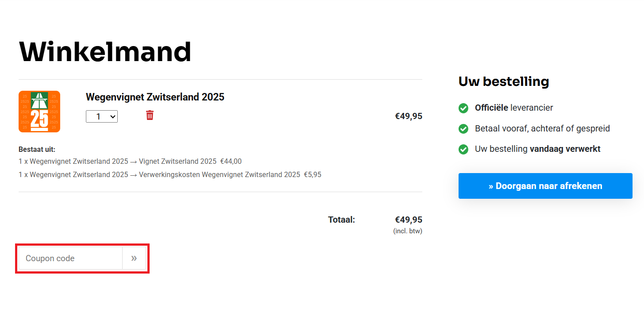Select the Winkelmand page heading
Image resolution: width=644 pixels, height=332 pixels.
point(105,52)
